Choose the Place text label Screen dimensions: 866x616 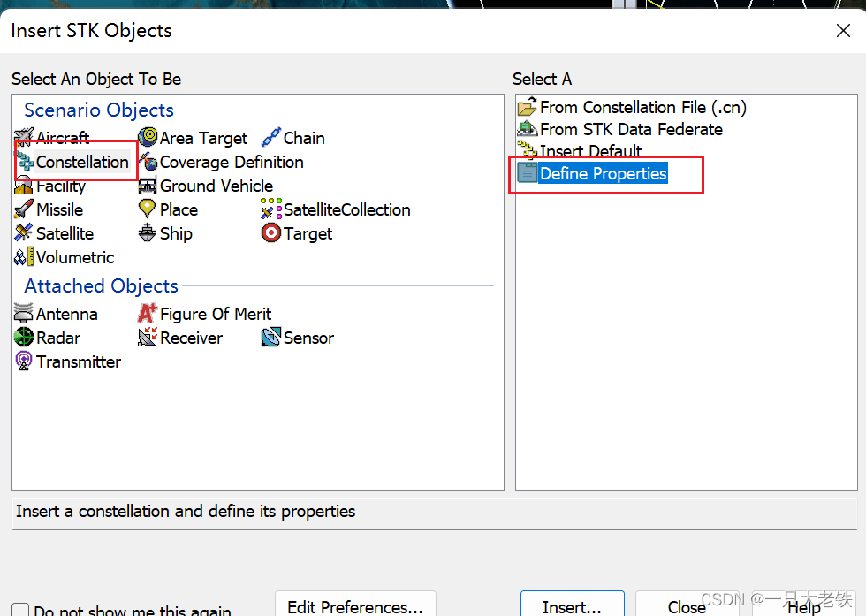[x=179, y=210]
